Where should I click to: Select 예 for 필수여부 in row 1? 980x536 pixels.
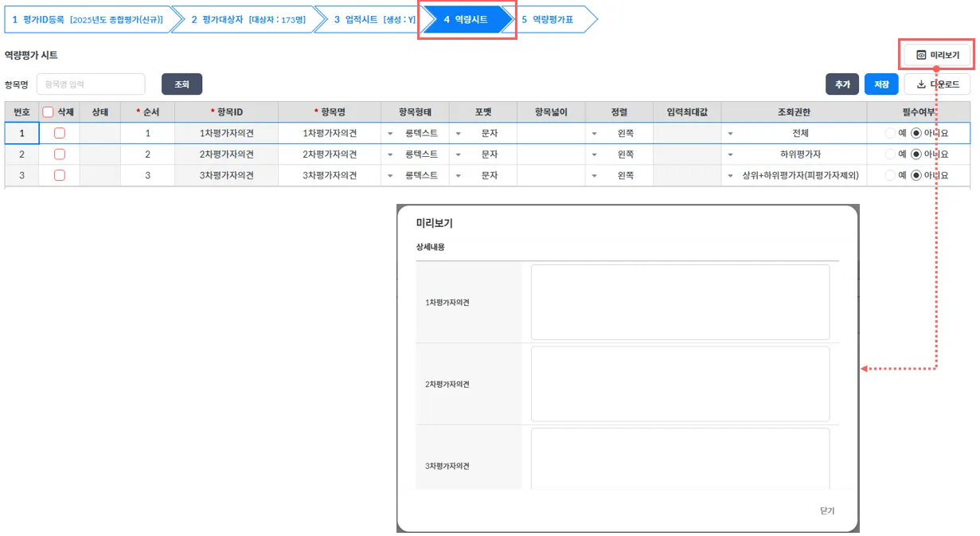890,133
